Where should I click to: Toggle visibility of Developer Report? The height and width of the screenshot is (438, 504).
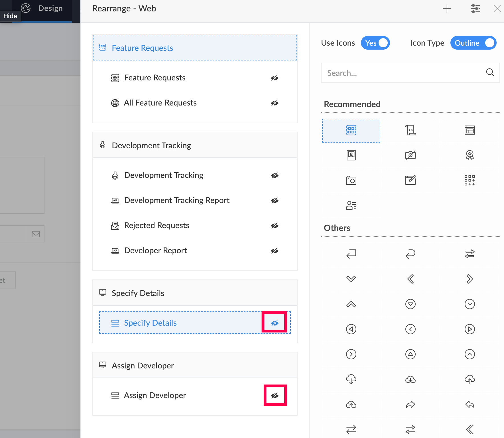[275, 251]
